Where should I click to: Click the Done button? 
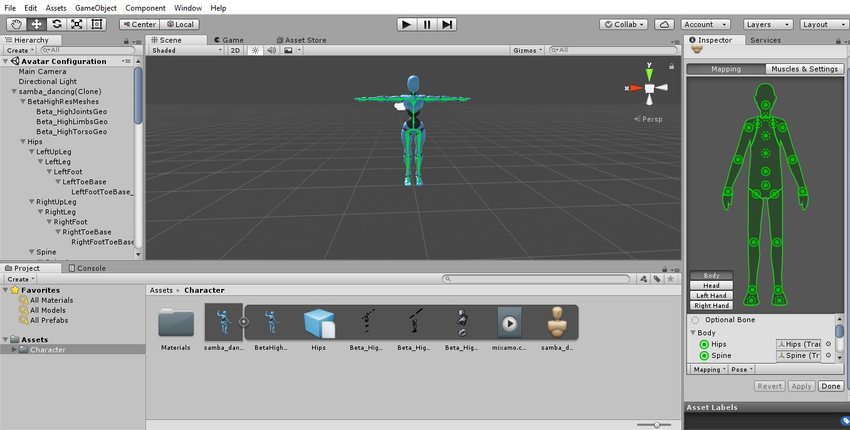pyautogui.click(x=830, y=386)
